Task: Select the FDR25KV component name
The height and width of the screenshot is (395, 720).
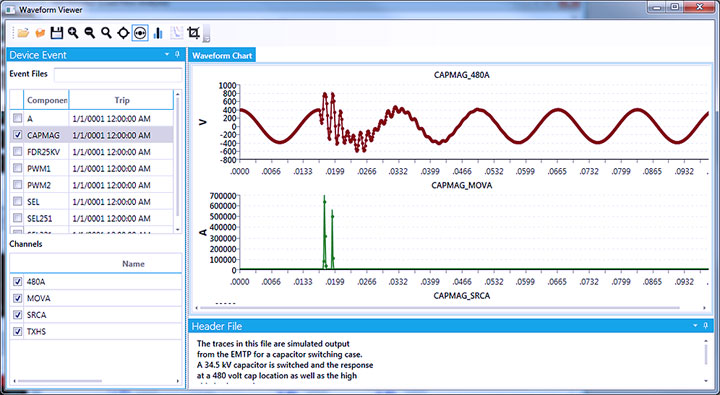Action: pyautogui.click(x=43, y=152)
